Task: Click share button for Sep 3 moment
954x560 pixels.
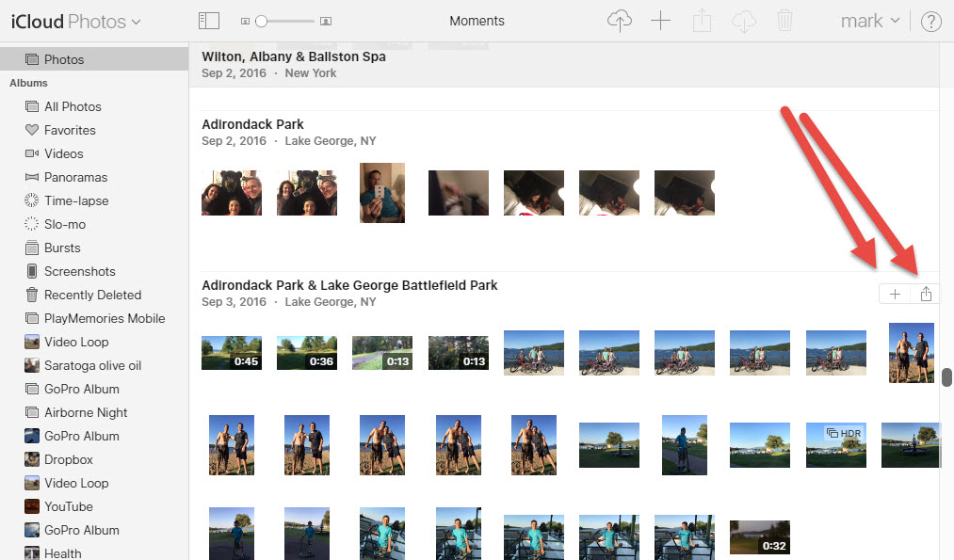Action: pos(926,295)
